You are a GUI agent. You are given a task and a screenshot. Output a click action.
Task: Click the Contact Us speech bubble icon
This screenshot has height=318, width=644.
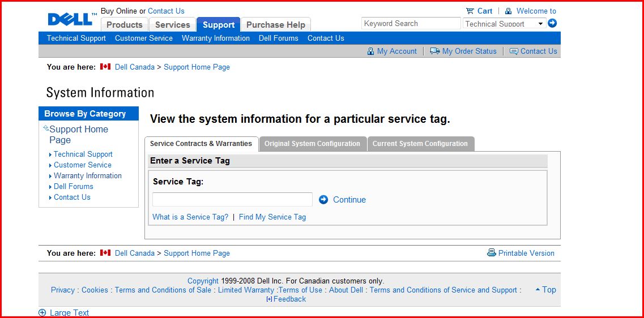coord(513,51)
